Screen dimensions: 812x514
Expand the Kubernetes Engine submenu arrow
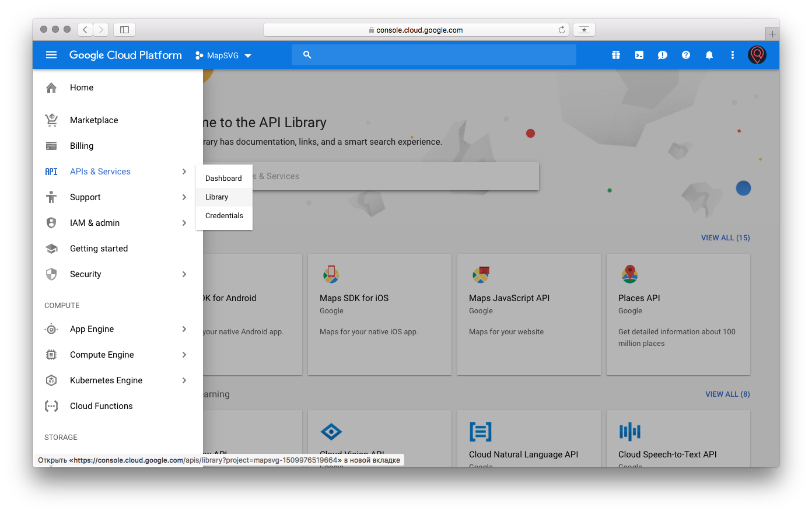184,380
